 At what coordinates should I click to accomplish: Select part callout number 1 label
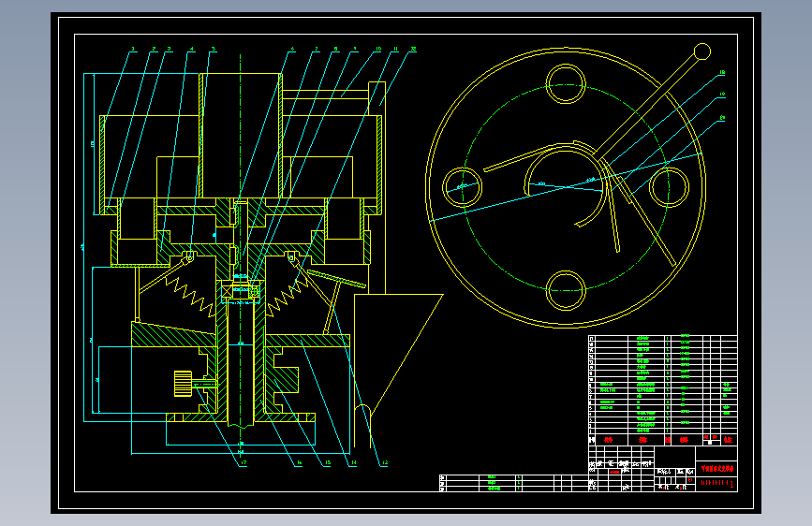click(x=133, y=49)
